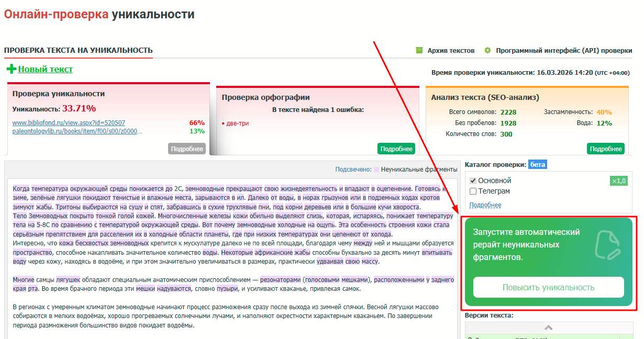Click the document pencil icon in green banner
This screenshot has width=644, height=339.
tap(607, 245)
